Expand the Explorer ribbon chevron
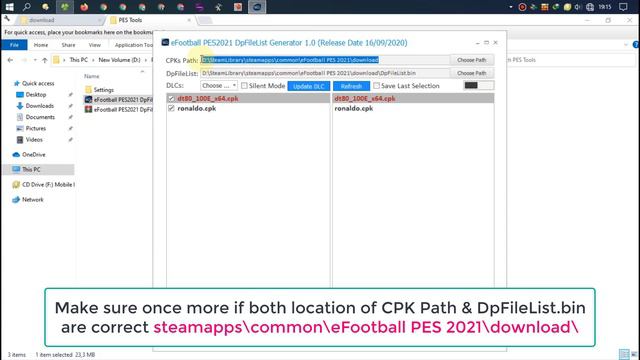 coord(626,44)
